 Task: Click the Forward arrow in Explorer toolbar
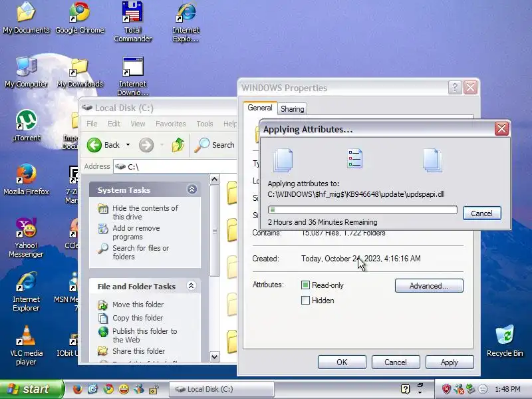coord(146,145)
